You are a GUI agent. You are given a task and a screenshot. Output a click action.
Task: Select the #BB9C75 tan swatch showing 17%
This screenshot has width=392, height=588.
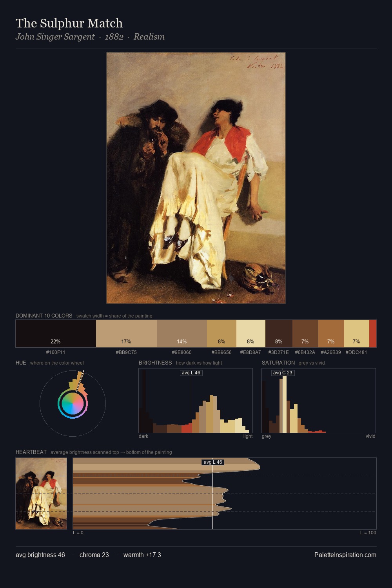point(126,334)
